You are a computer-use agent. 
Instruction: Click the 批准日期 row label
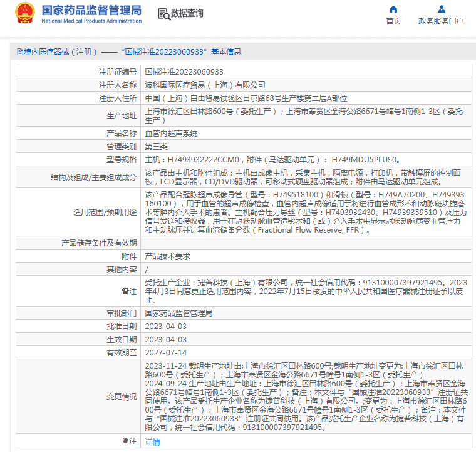[122, 326]
